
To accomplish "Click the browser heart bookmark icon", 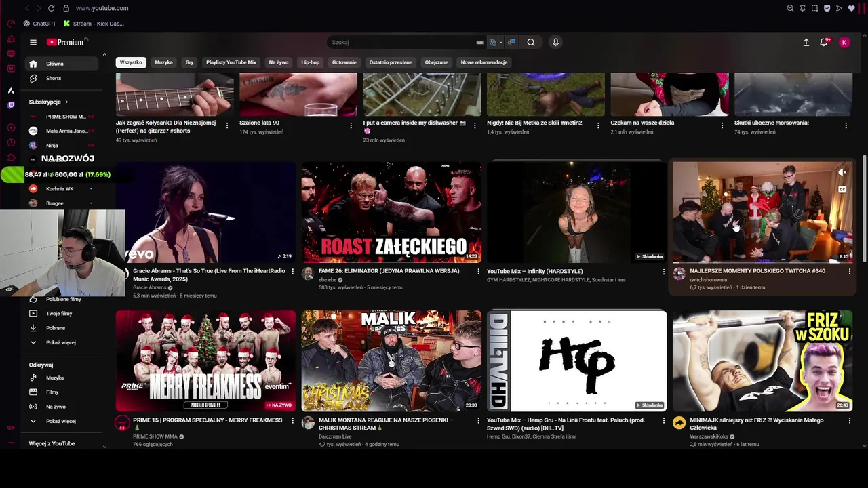I will pos(852,8).
